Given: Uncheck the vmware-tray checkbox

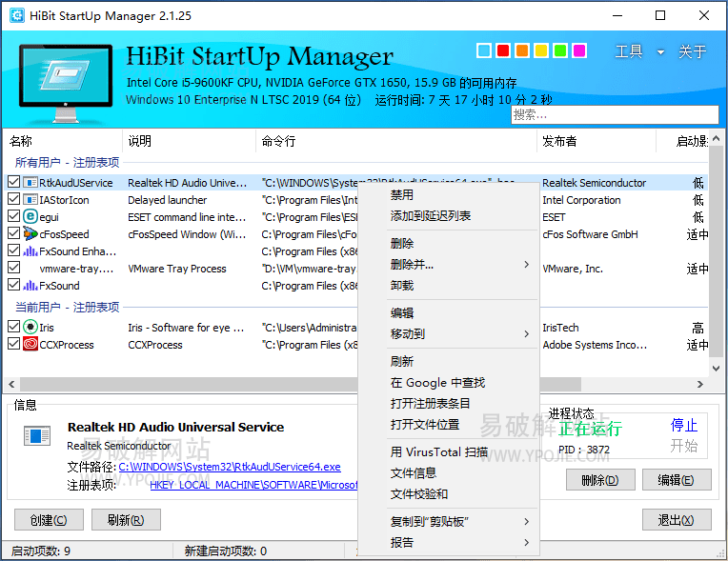Looking at the screenshot, I should pyautogui.click(x=14, y=269).
